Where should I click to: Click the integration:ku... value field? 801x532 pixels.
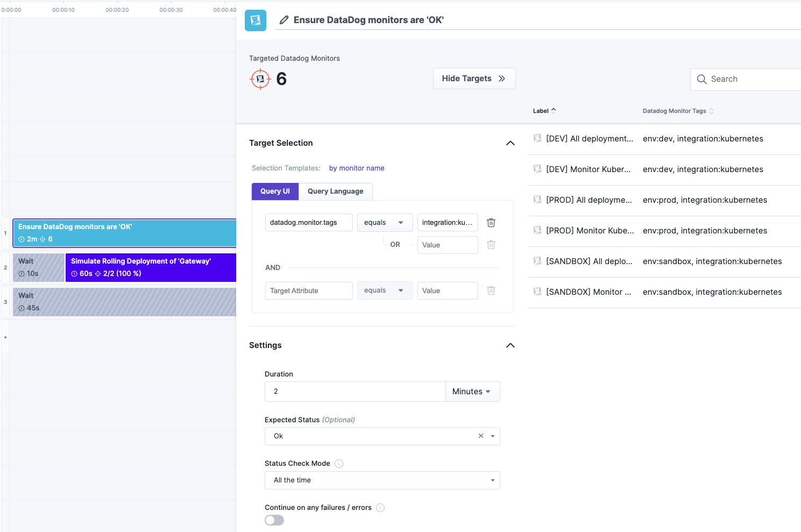[x=448, y=223]
